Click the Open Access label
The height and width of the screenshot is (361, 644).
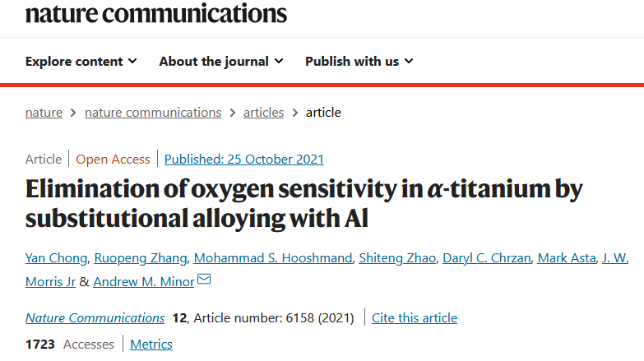tap(113, 159)
